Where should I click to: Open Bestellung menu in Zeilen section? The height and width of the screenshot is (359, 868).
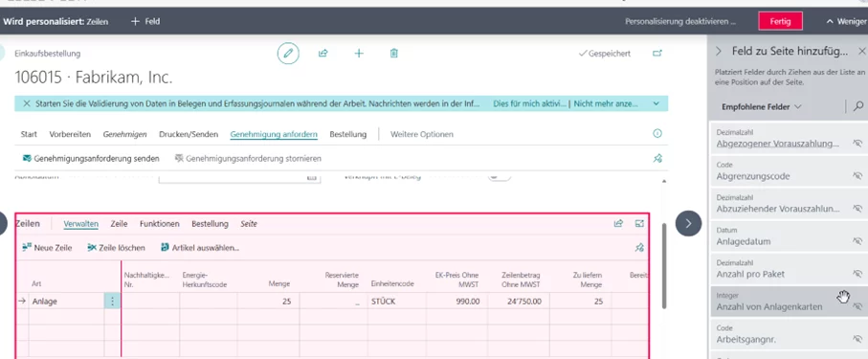pyautogui.click(x=210, y=224)
